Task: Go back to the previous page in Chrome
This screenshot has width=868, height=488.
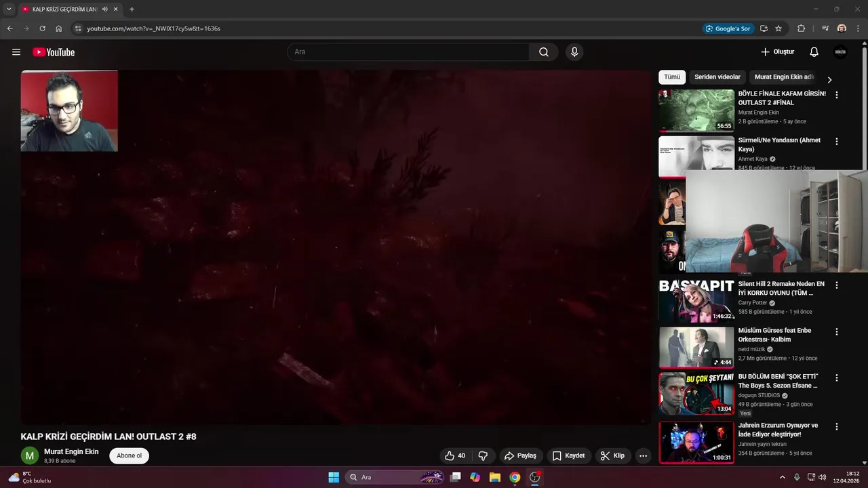Action: 9,28
